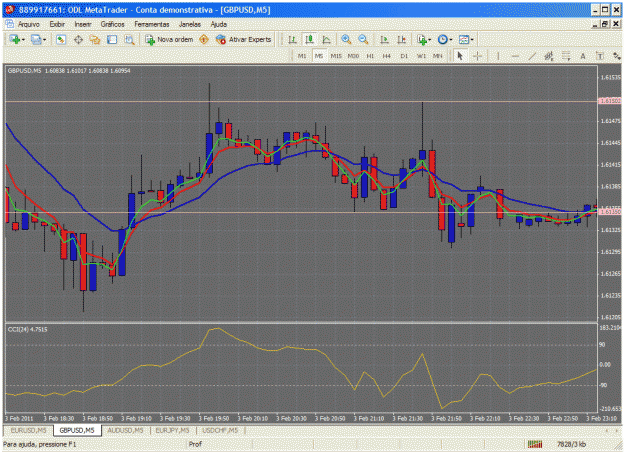The width and height of the screenshot is (625, 452).
Task: Open the New Chart dropdown
Action: [17, 39]
